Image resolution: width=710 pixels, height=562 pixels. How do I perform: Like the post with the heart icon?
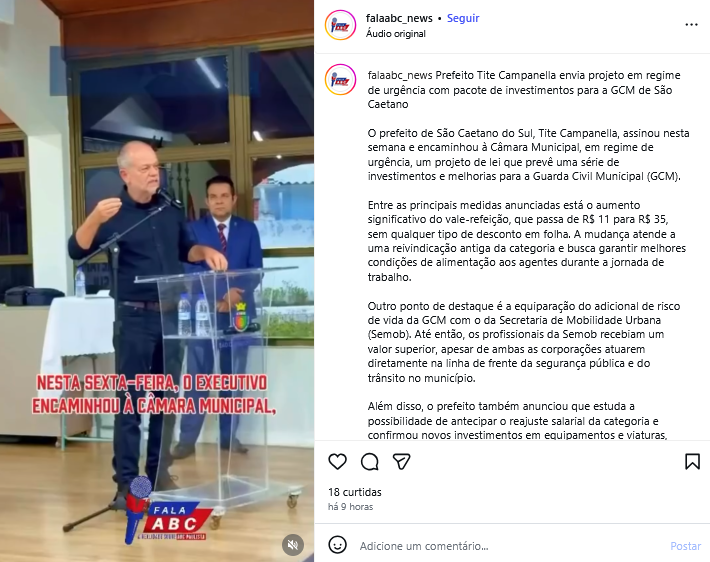pyautogui.click(x=337, y=461)
